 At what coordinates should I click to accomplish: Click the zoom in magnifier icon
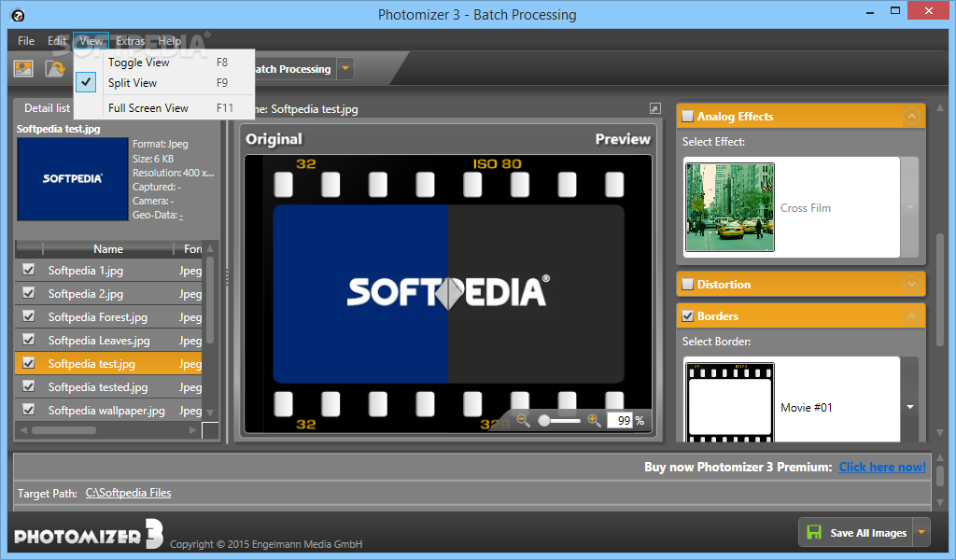point(594,420)
